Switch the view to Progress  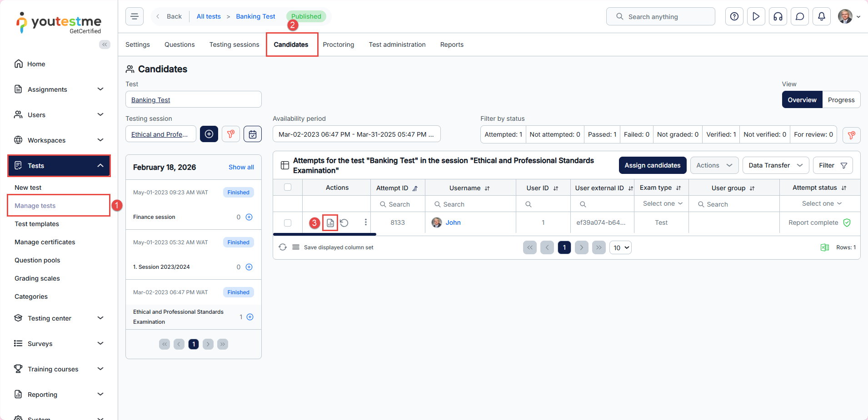point(841,100)
